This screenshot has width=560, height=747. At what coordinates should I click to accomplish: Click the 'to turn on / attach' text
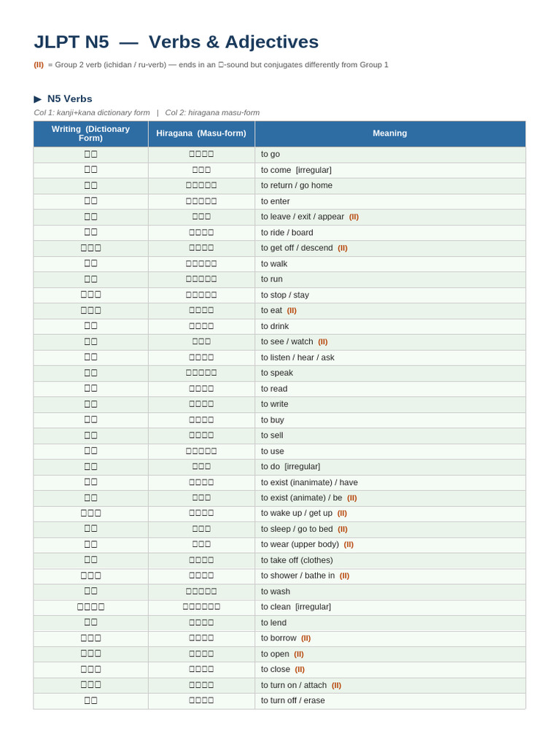click(294, 685)
